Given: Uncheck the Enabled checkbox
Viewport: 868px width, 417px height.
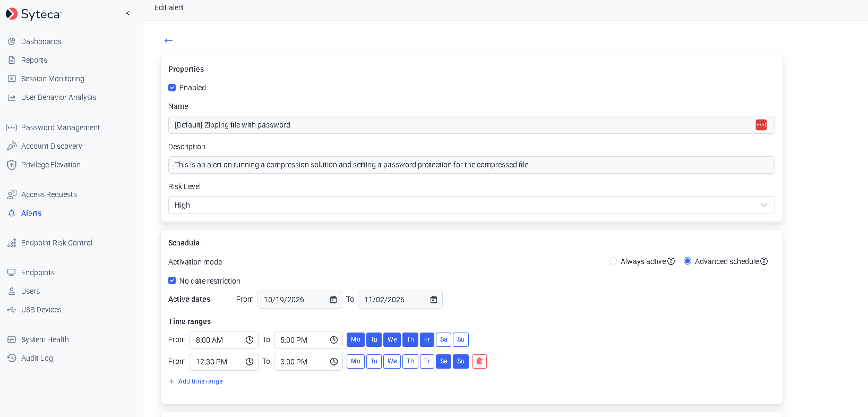Looking at the screenshot, I should [x=172, y=88].
